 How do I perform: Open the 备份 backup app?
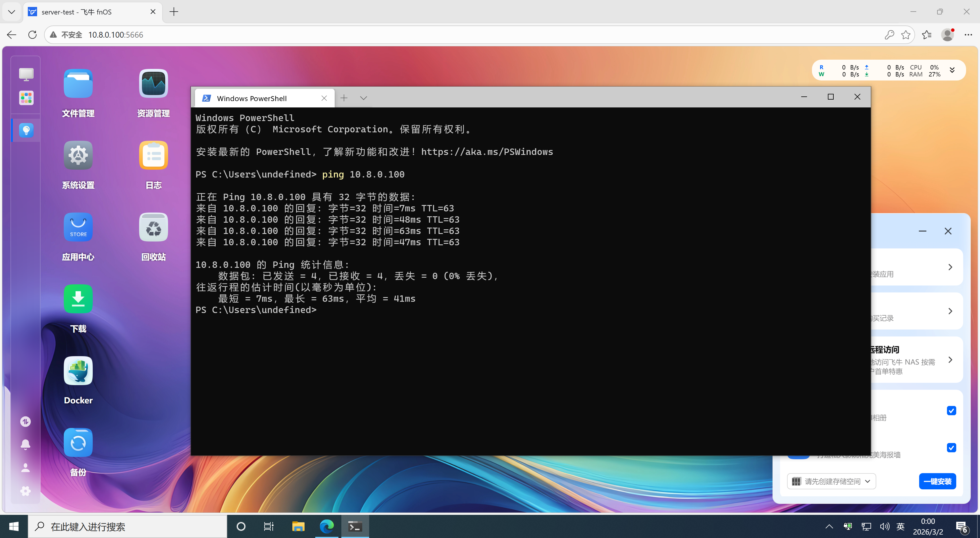(x=78, y=442)
